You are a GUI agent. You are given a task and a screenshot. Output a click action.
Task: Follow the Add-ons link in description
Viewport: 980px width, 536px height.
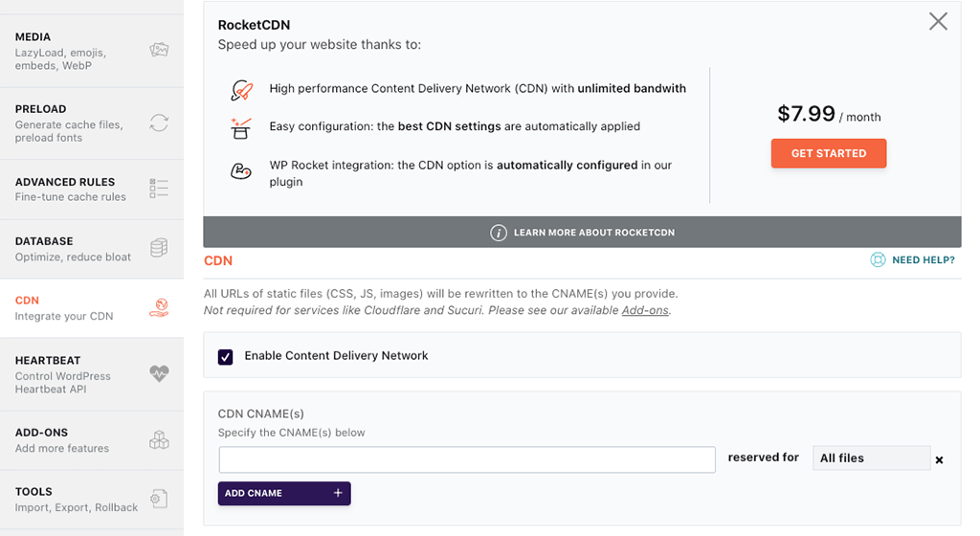(645, 311)
